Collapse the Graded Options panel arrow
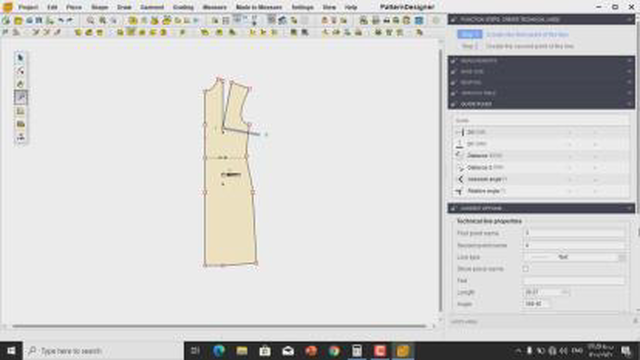This screenshot has width=640, height=360. [x=629, y=208]
